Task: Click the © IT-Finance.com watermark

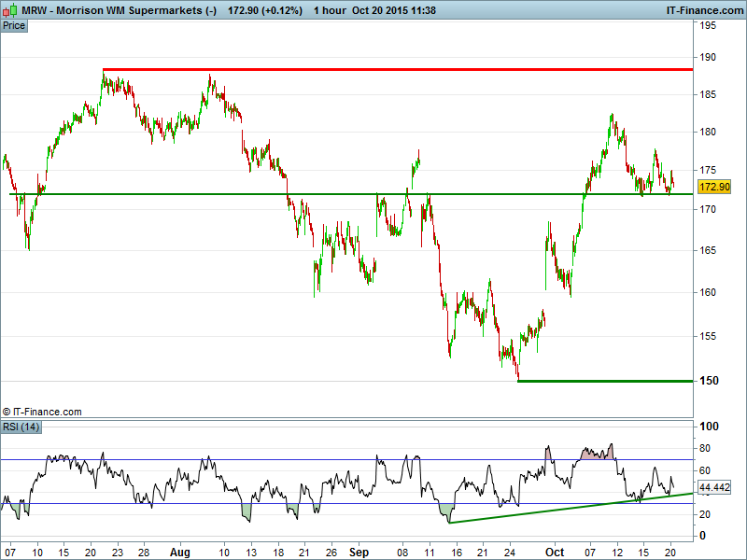Action: coord(42,411)
